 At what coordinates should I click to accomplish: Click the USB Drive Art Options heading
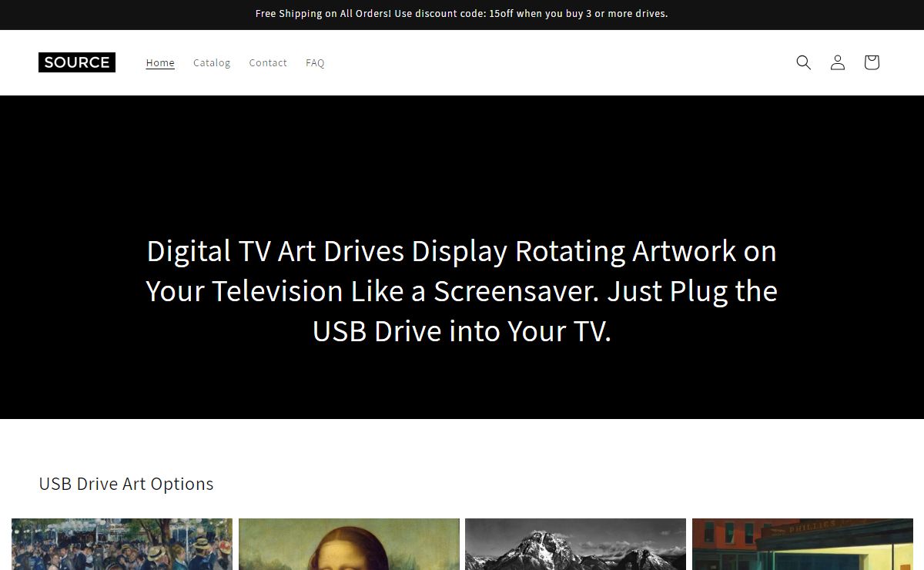[x=126, y=484]
